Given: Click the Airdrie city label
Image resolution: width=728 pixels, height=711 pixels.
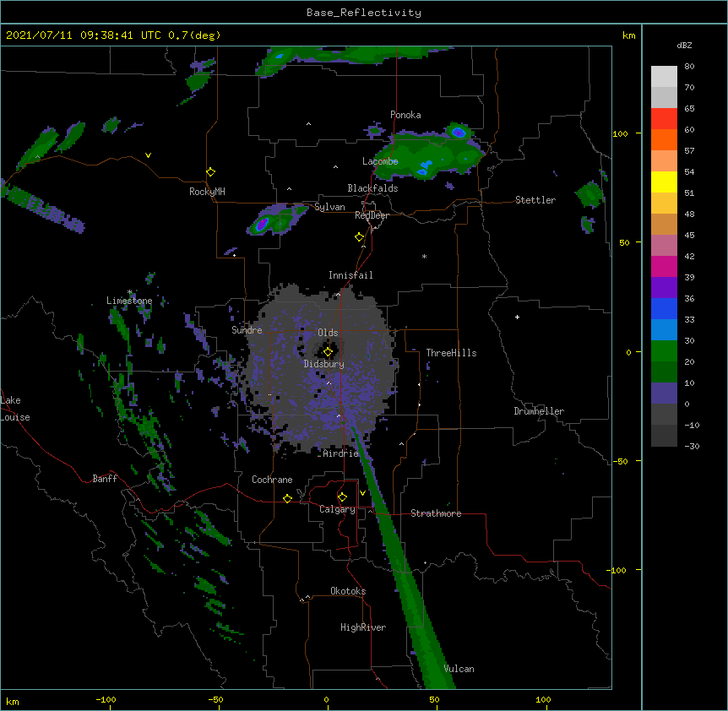Looking at the screenshot, I should coord(340,453).
